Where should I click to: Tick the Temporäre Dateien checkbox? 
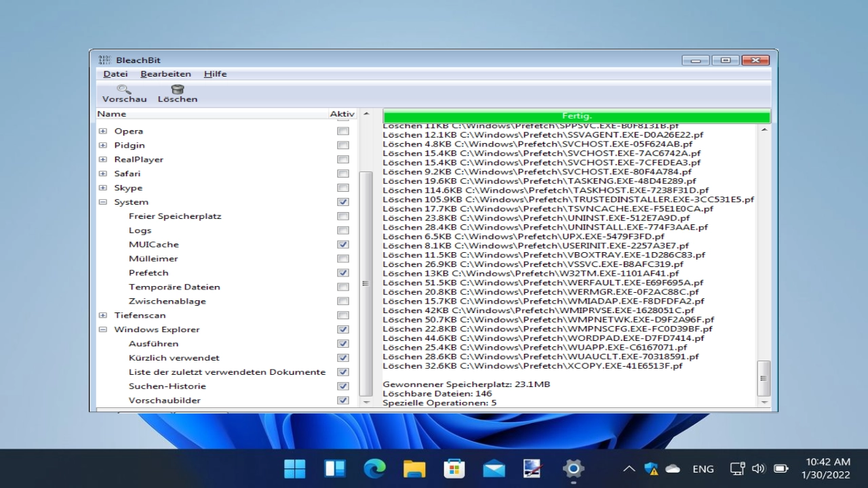pos(343,287)
